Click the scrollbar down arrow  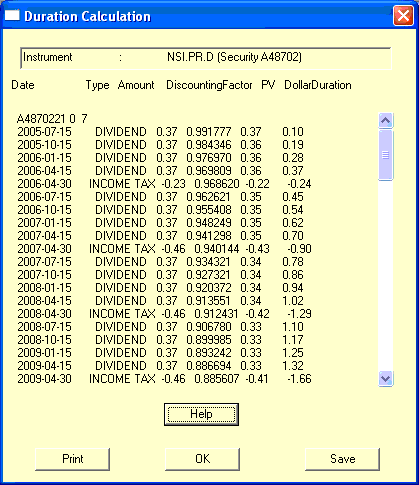pos(386,379)
